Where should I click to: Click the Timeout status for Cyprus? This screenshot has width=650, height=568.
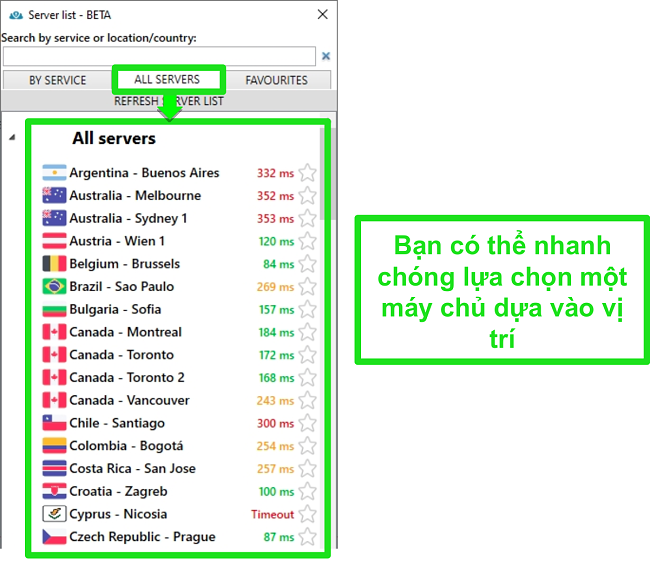(272, 515)
